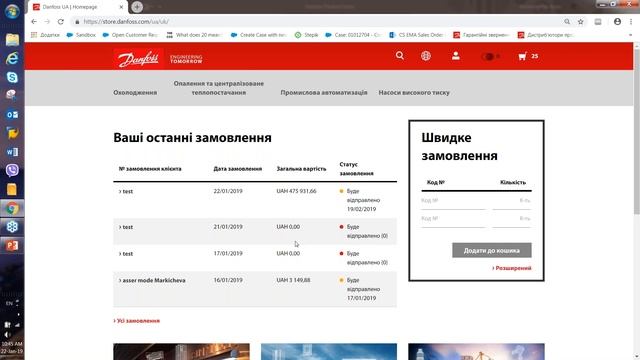
Task: Click the Chrome taskbar icon
Action: click(12, 209)
